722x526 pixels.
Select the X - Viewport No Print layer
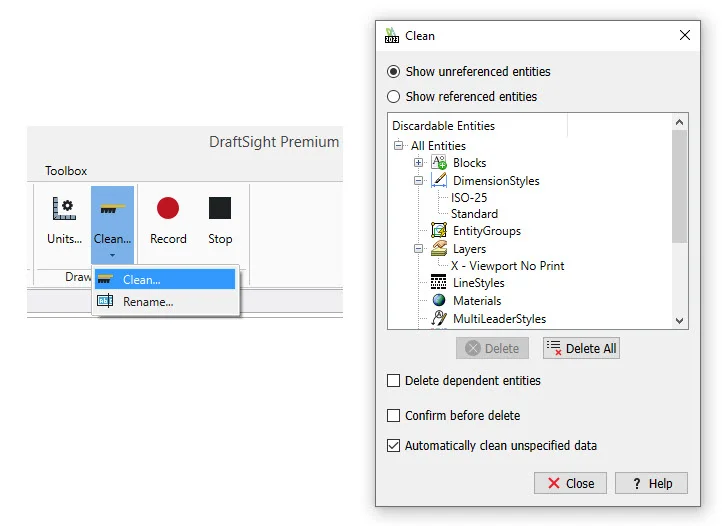[507, 266]
